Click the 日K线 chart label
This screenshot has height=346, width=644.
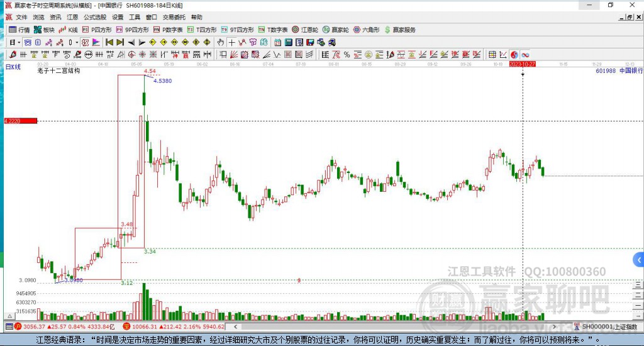pos(13,67)
